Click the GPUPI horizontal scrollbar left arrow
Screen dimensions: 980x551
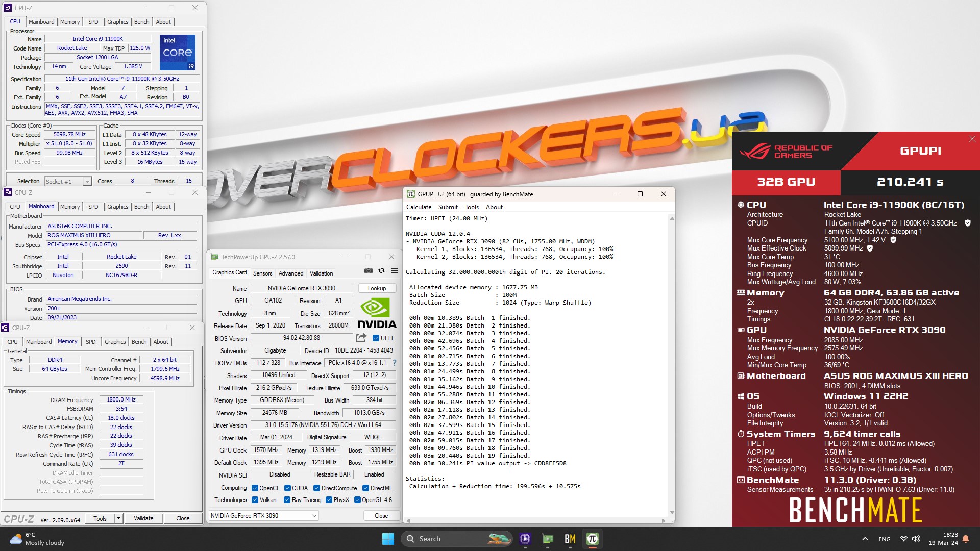pos(408,520)
